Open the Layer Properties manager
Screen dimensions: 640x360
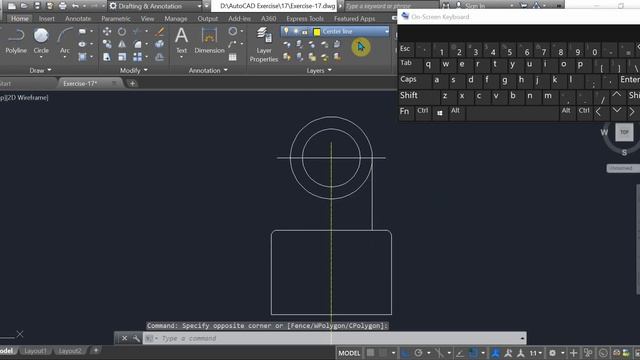point(264,45)
